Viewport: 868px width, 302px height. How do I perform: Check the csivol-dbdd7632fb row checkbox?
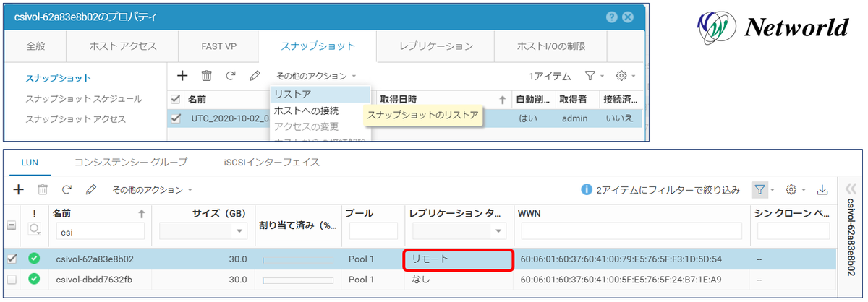click(x=10, y=279)
